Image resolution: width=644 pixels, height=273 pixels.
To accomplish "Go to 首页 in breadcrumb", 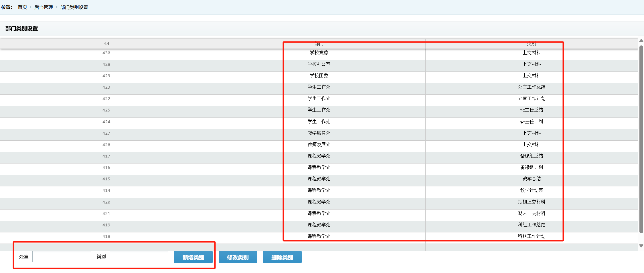I will point(22,7).
